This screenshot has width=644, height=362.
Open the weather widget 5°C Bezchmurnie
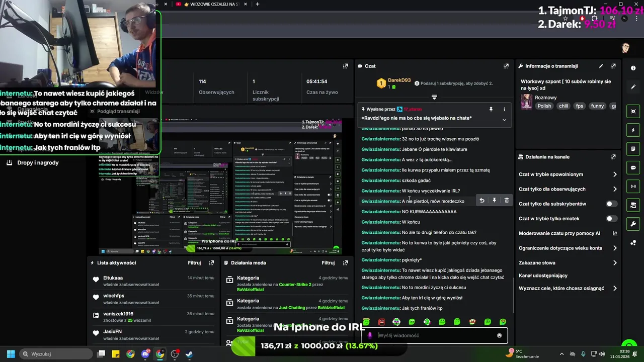point(523,354)
